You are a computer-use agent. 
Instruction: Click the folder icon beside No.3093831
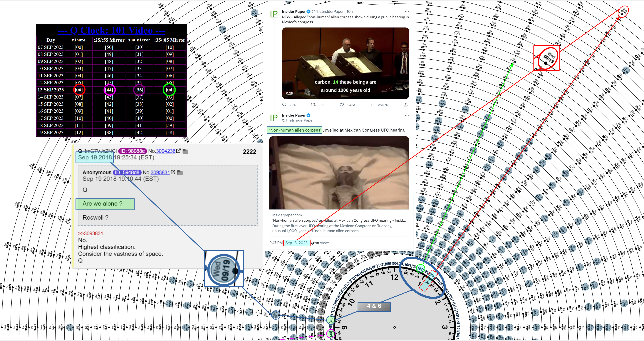[x=180, y=173]
